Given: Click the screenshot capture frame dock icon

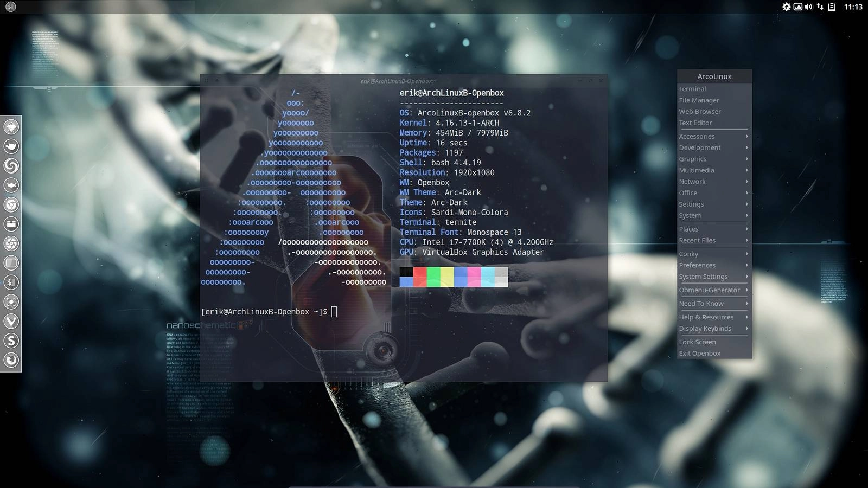Looking at the screenshot, I should tap(11, 302).
